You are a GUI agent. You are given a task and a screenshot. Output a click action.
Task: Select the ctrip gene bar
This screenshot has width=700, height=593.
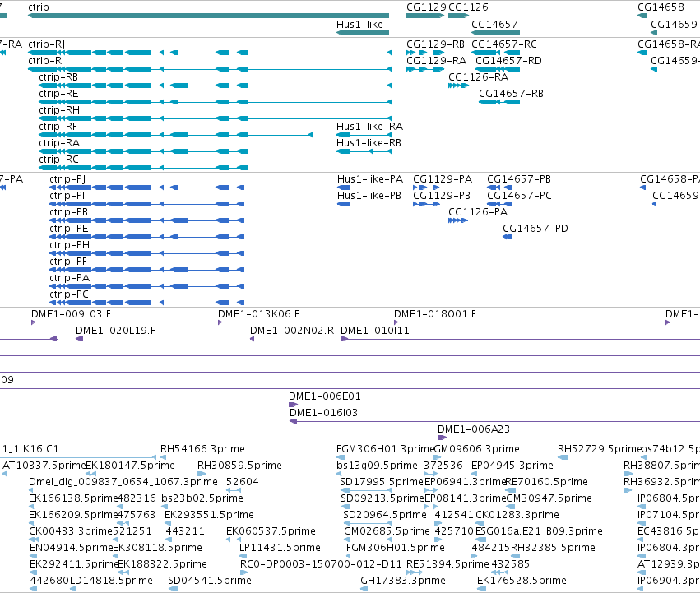208,16
